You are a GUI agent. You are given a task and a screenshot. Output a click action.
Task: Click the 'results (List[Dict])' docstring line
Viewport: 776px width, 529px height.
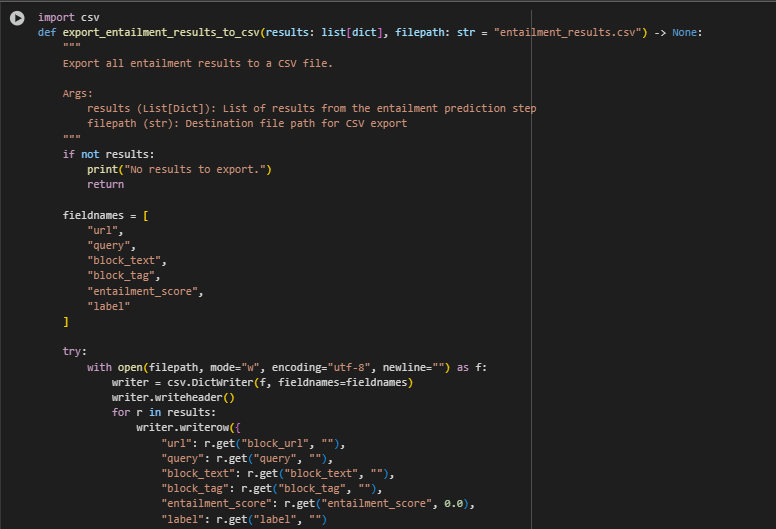point(312,108)
